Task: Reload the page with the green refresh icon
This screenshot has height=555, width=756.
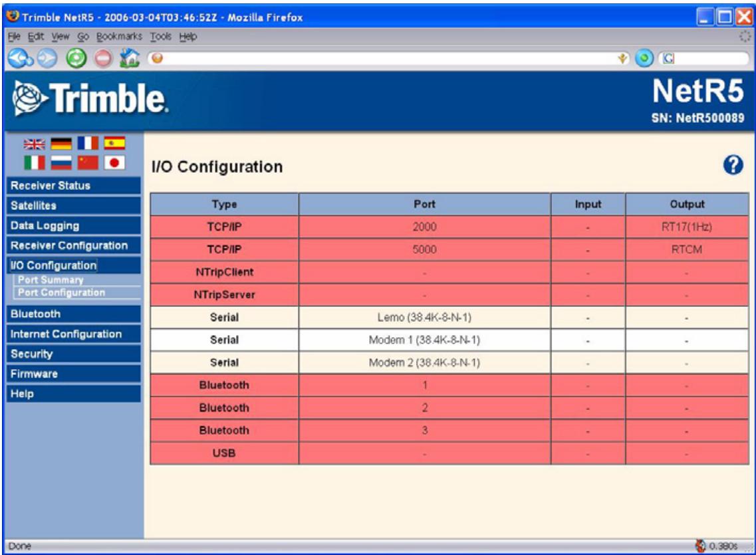Action: [x=76, y=58]
